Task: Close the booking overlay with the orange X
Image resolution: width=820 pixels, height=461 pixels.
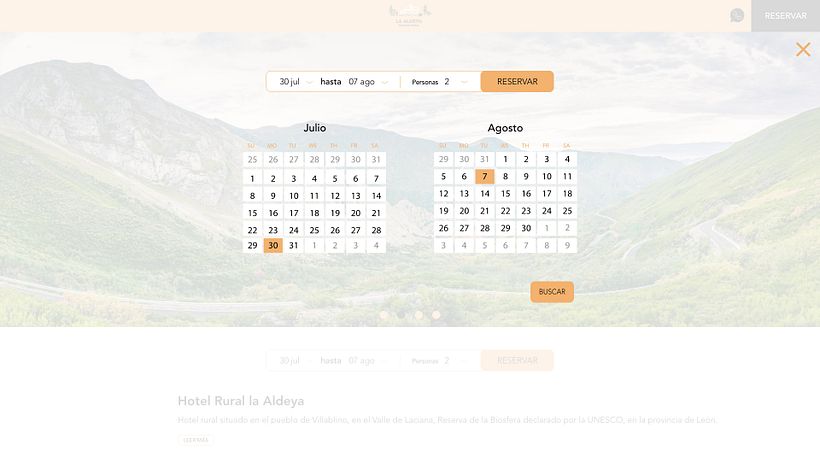Action: [803, 50]
